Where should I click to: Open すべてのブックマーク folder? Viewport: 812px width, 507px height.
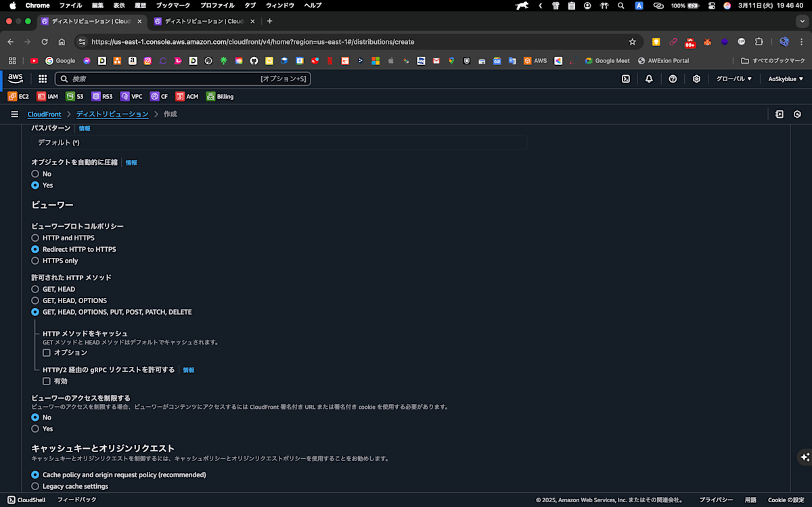pyautogui.click(x=773, y=60)
